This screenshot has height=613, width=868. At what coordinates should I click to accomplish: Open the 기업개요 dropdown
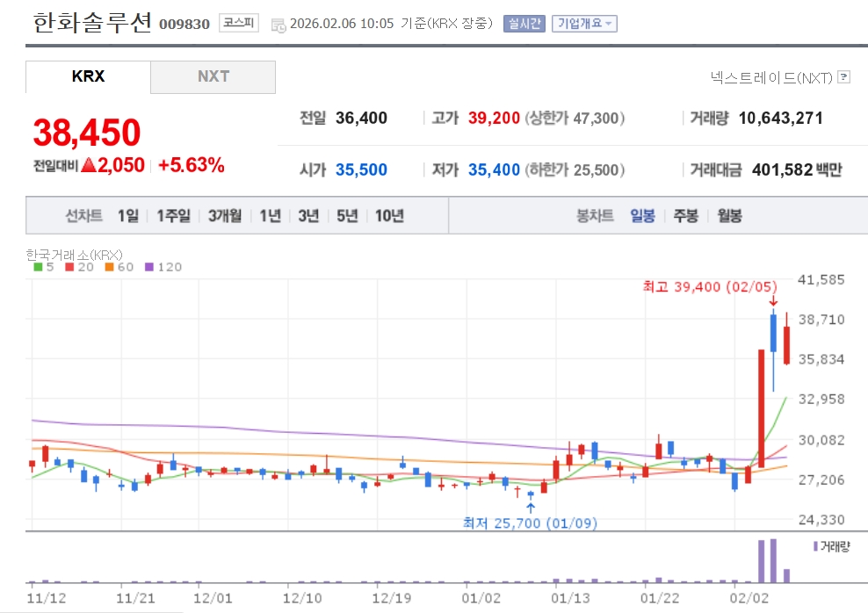pos(584,23)
